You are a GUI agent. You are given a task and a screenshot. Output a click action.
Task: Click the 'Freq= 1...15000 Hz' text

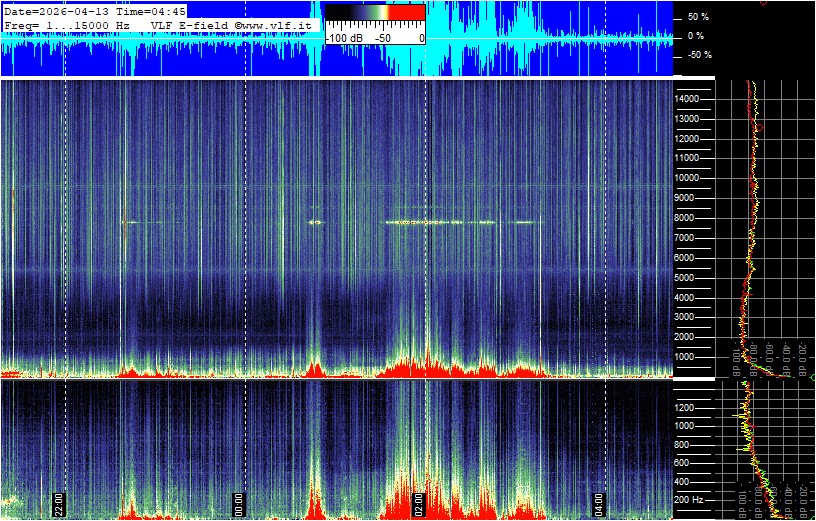click(x=69, y=26)
